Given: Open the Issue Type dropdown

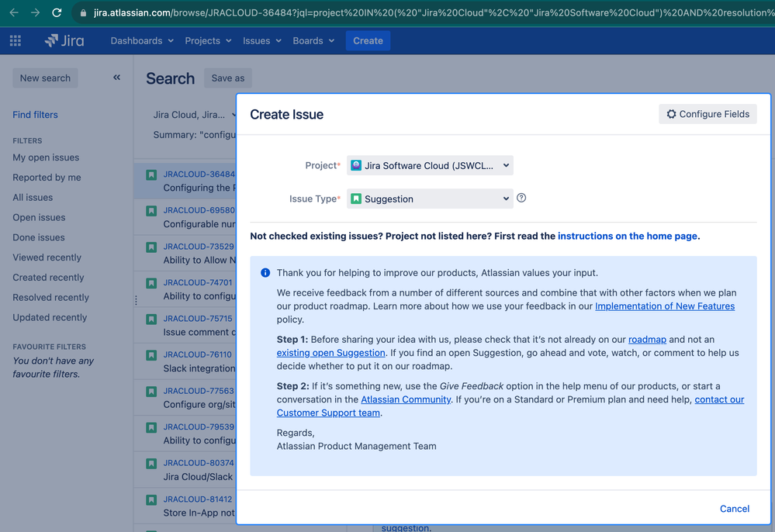Looking at the screenshot, I should click(430, 199).
